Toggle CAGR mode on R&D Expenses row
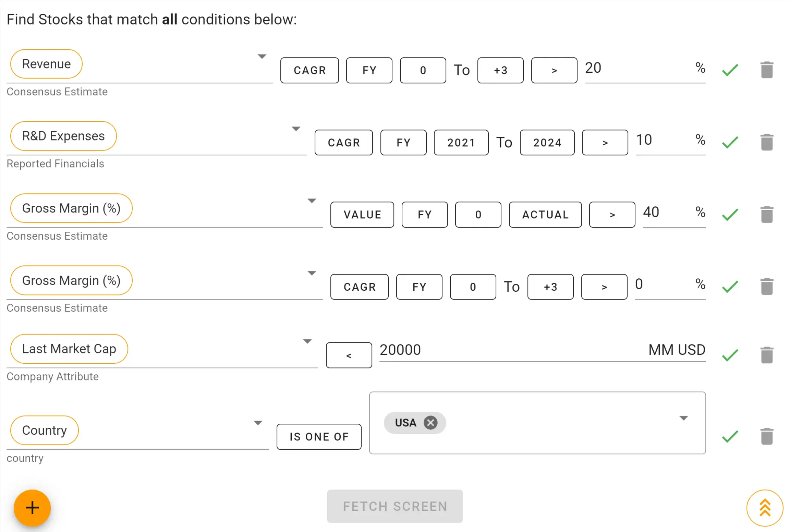This screenshot has height=532, width=790. 343,143
